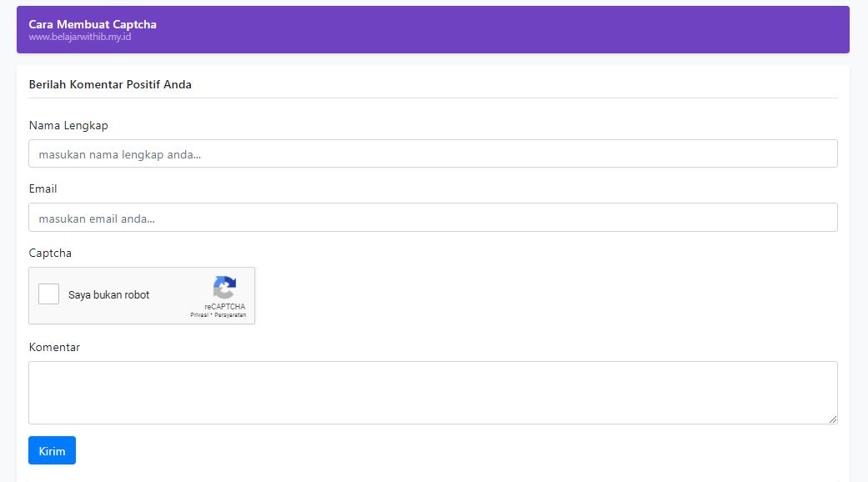Submit the form with Kirim button
Screen dimensions: 868x482
click(x=52, y=450)
